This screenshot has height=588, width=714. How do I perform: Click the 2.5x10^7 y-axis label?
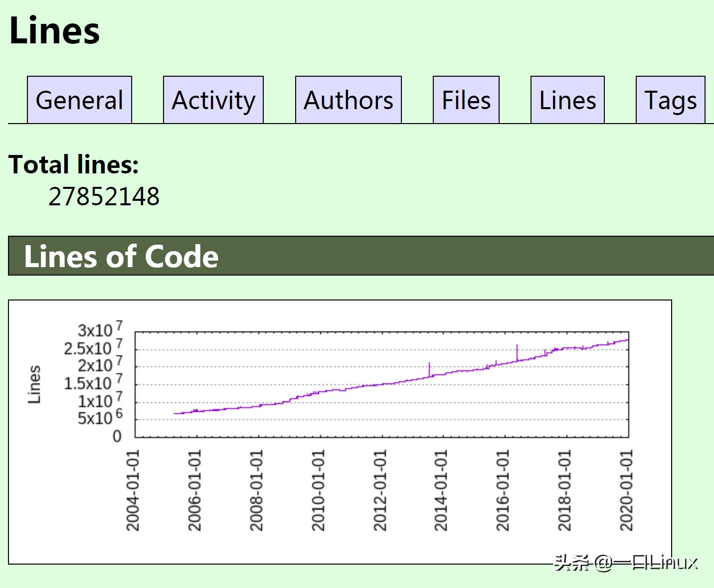click(93, 347)
